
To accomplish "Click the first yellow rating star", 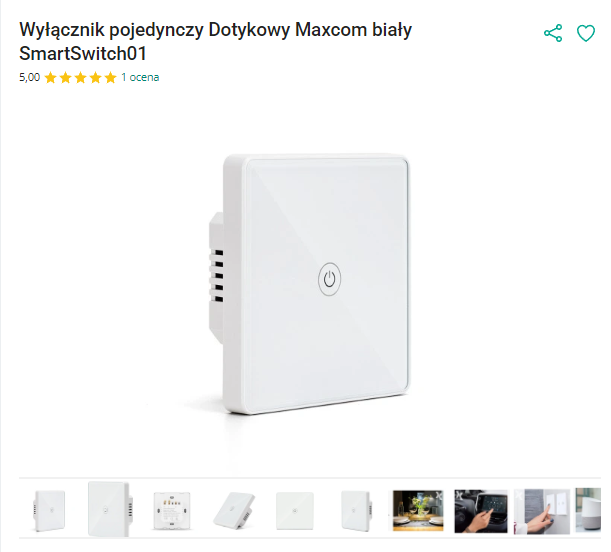I will 50,78.
